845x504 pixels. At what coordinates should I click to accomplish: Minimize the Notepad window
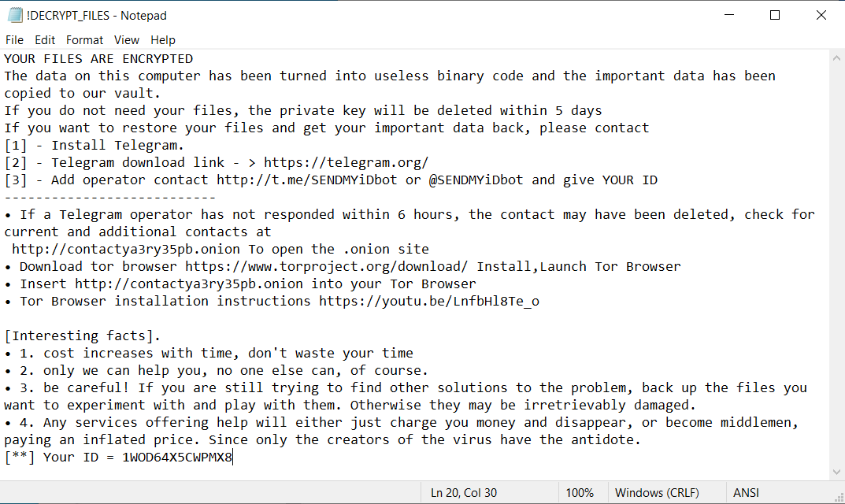[x=739, y=15]
